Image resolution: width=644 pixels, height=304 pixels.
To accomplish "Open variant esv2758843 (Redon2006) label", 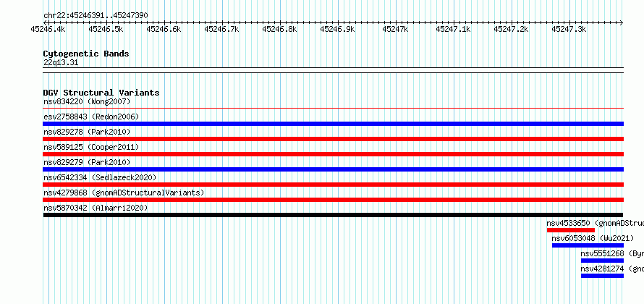I will point(91,117).
